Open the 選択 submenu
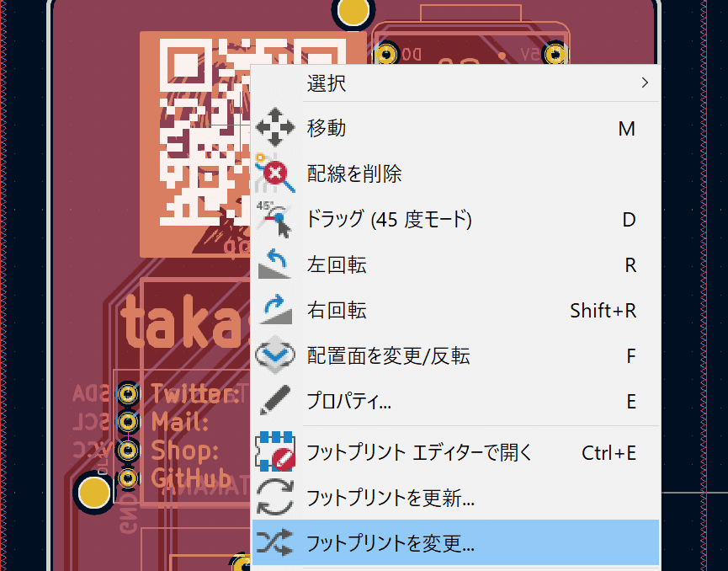This screenshot has height=571, width=728. pyautogui.click(x=455, y=83)
